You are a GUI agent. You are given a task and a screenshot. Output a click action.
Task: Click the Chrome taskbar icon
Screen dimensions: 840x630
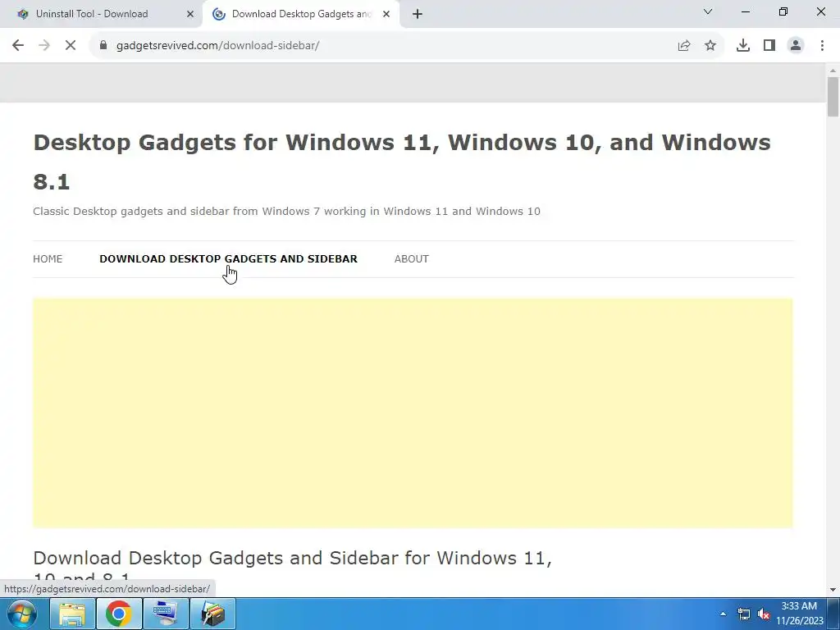point(119,614)
